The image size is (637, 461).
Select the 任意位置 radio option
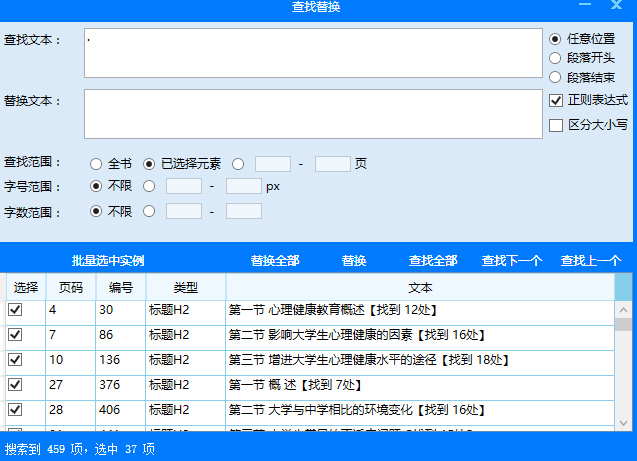click(556, 38)
